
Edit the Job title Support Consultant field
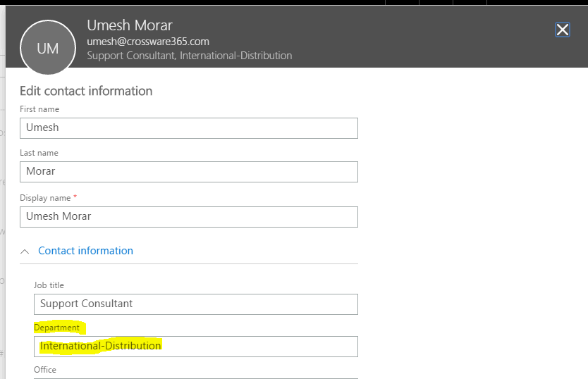(196, 304)
